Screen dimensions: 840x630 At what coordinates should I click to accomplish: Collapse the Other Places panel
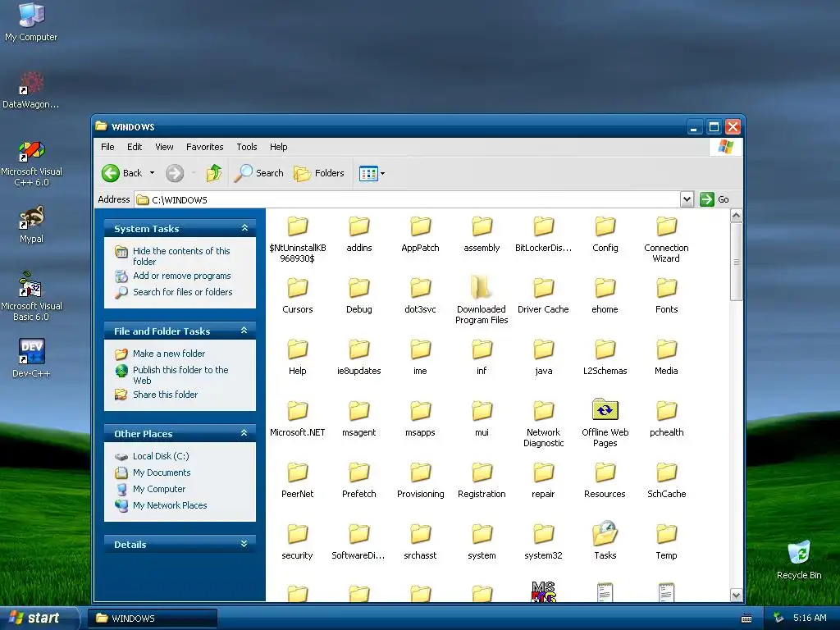(244, 433)
